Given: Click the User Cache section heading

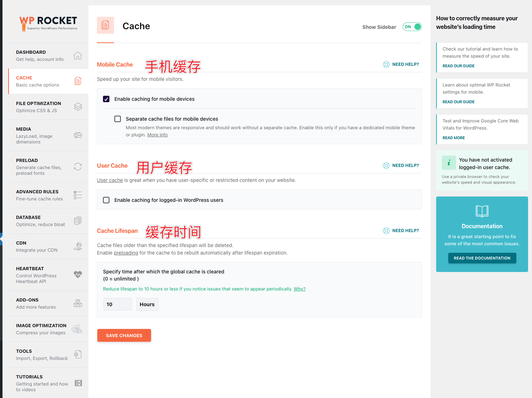Looking at the screenshot, I should point(112,166).
